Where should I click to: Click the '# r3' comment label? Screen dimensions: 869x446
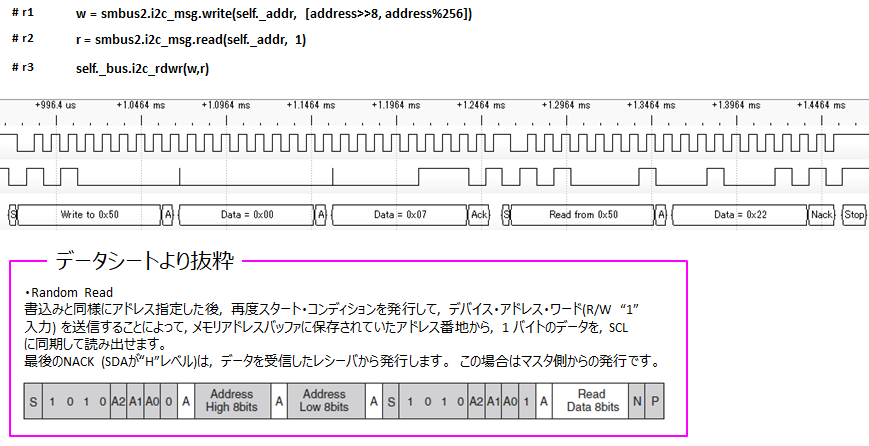point(23,68)
